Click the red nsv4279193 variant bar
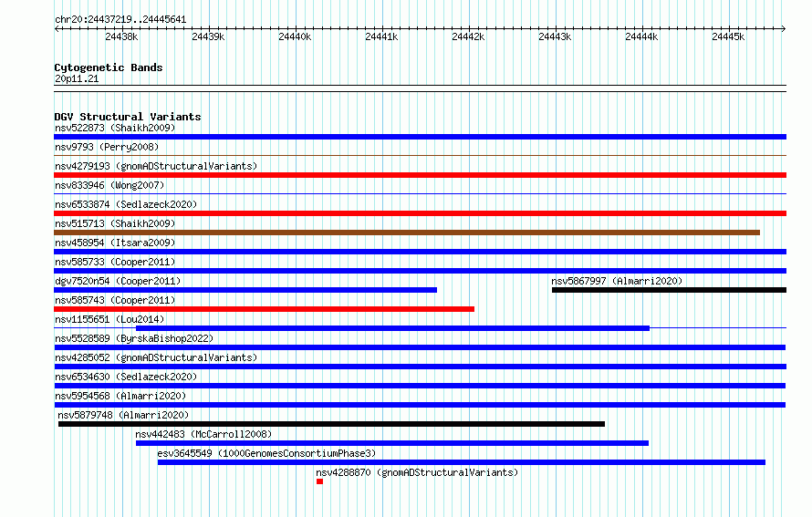The height and width of the screenshot is (517, 812). (x=420, y=175)
